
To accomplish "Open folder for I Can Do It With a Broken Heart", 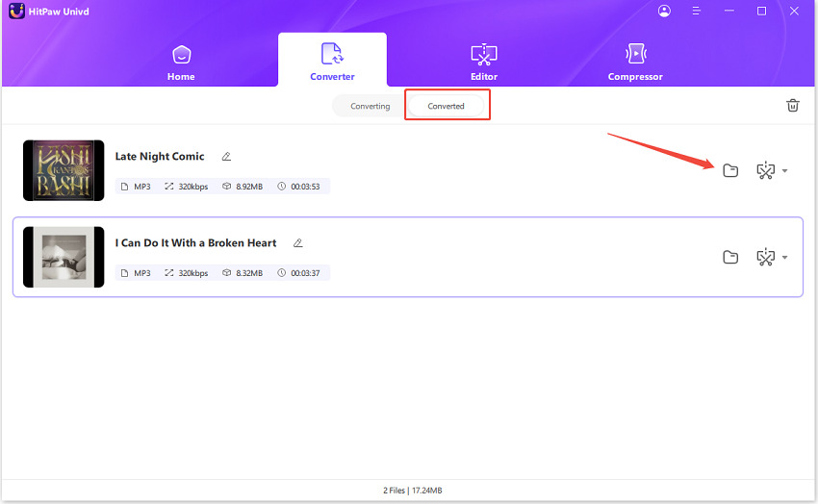I will (730, 257).
